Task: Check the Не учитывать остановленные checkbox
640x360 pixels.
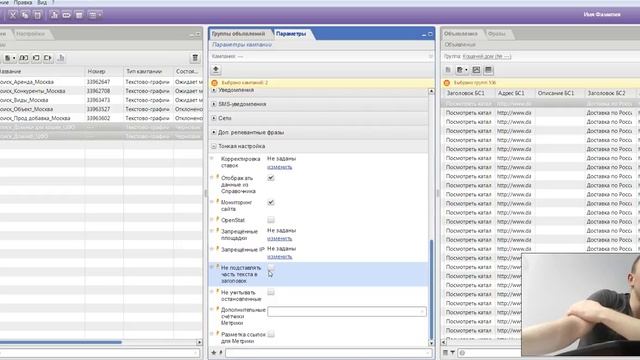Action: (271, 292)
